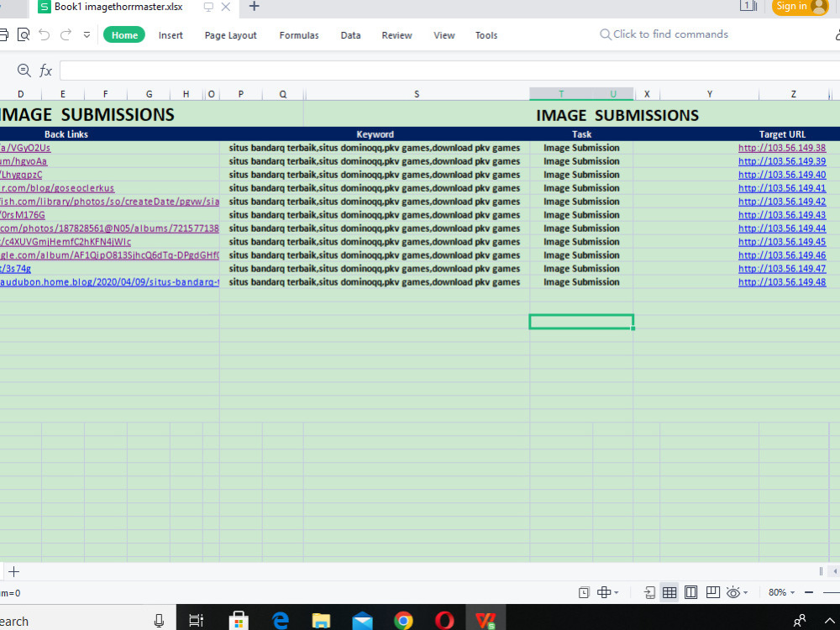Expand the Eye Protection mode dropdown arrow
Image resolution: width=840 pixels, height=630 pixels.
746,592
